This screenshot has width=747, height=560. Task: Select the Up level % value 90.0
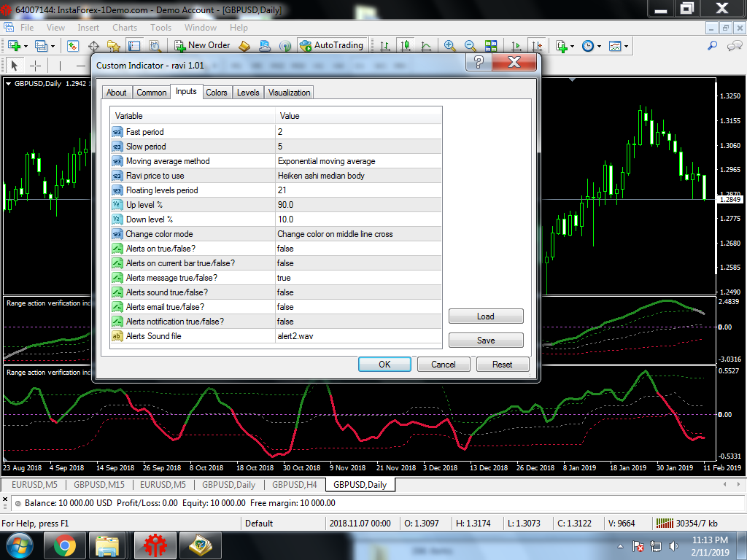coord(358,205)
